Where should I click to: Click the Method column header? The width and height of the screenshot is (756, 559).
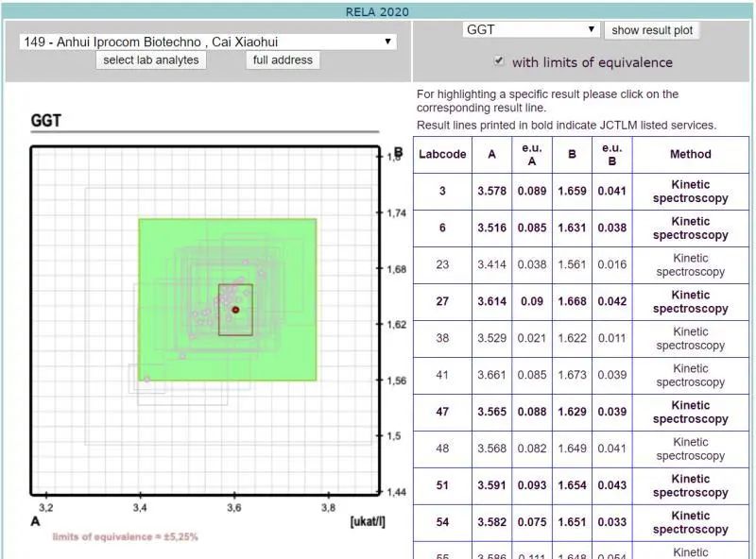[690, 155]
